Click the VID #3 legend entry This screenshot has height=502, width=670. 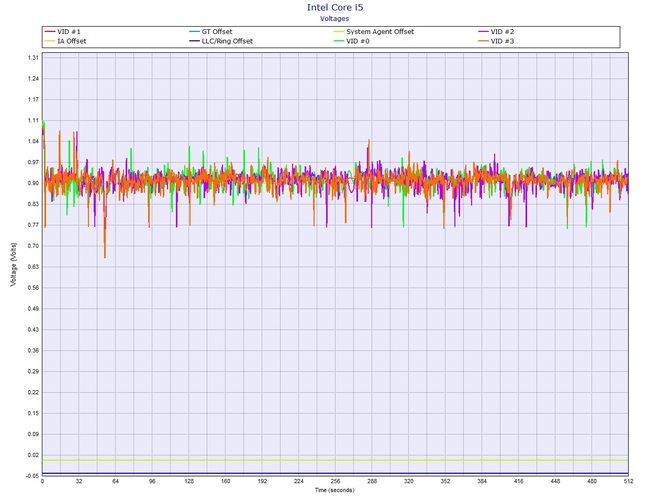point(496,41)
